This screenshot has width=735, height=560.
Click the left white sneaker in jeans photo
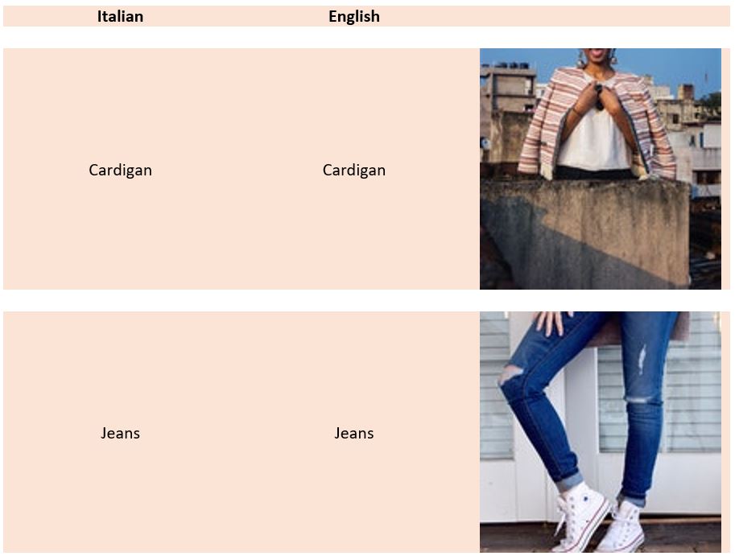pos(581,517)
